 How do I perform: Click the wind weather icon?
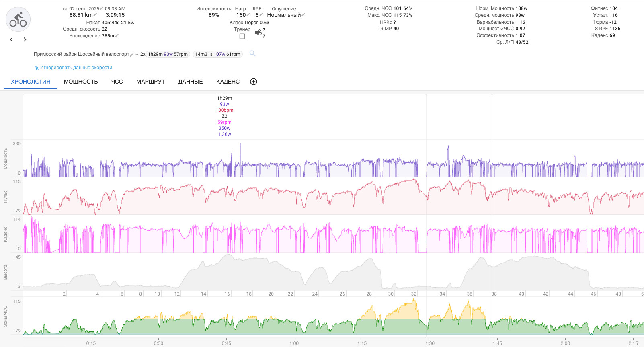pos(258,33)
